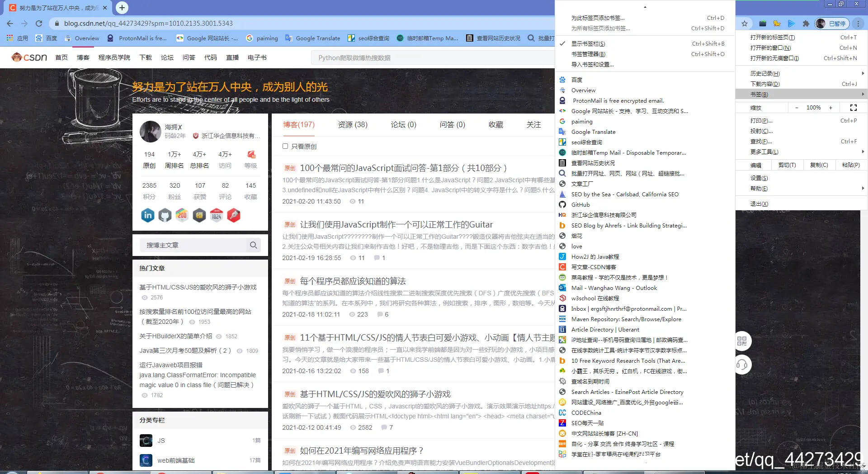Open hot article 关于HBuilderX的简单介绍
The width and height of the screenshot is (868, 474).
[175, 336]
